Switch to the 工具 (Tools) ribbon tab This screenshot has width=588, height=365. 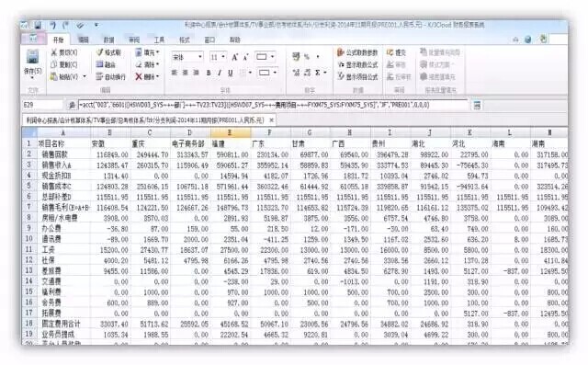(x=159, y=40)
